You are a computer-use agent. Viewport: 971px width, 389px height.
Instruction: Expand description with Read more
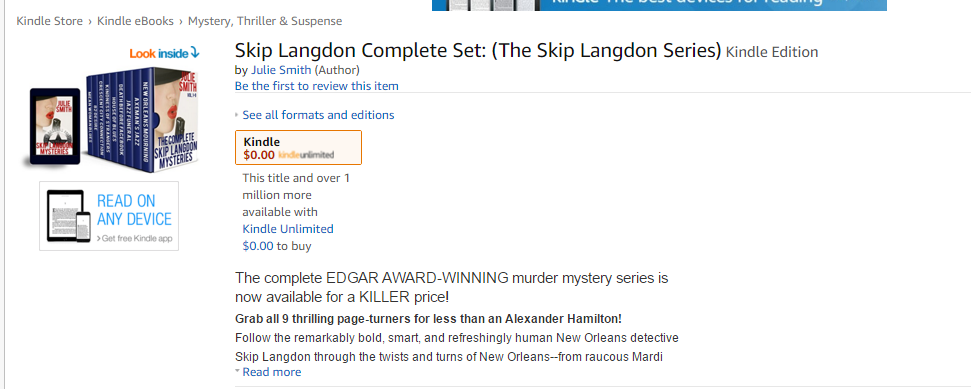click(x=272, y=372)
